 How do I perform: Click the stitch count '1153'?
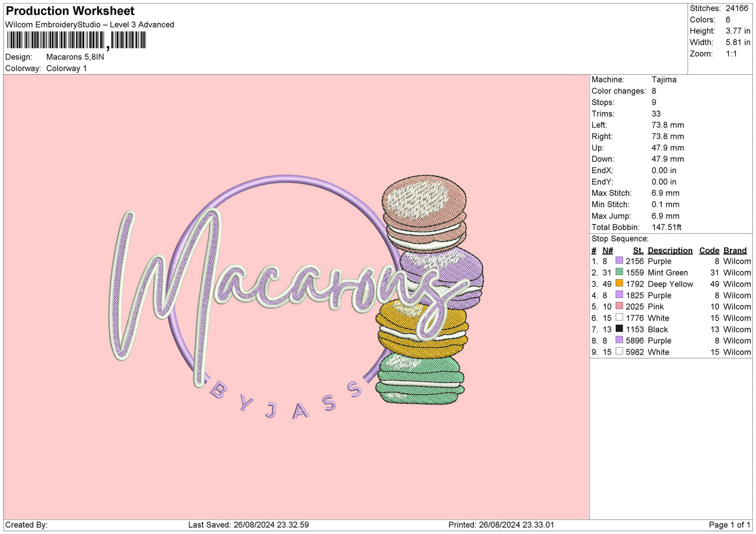[635, 330]
